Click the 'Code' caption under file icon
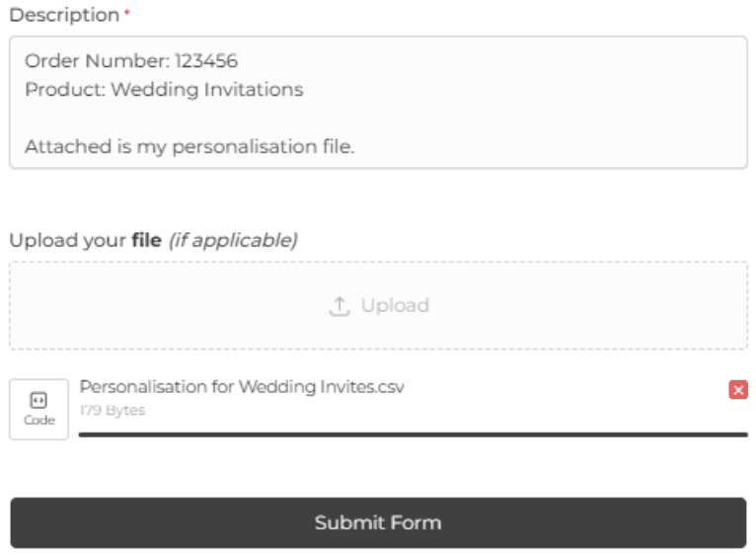This screenshot has width=756, height=556. 38,421
